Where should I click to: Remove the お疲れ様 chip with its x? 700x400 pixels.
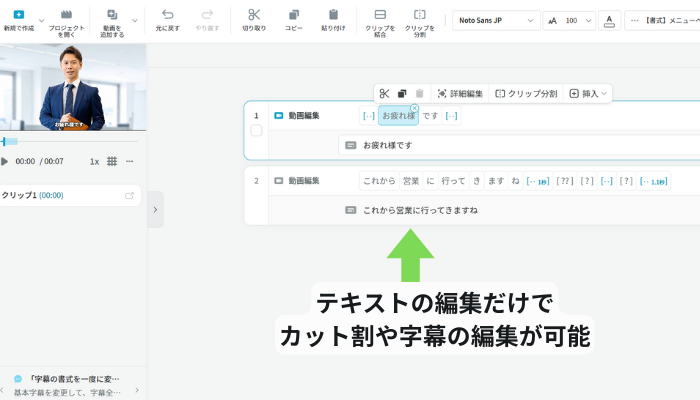pos(414,108)
